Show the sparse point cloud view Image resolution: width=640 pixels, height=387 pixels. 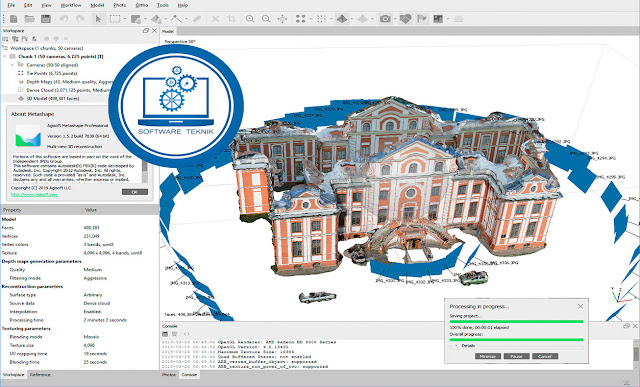coord(301,19)
